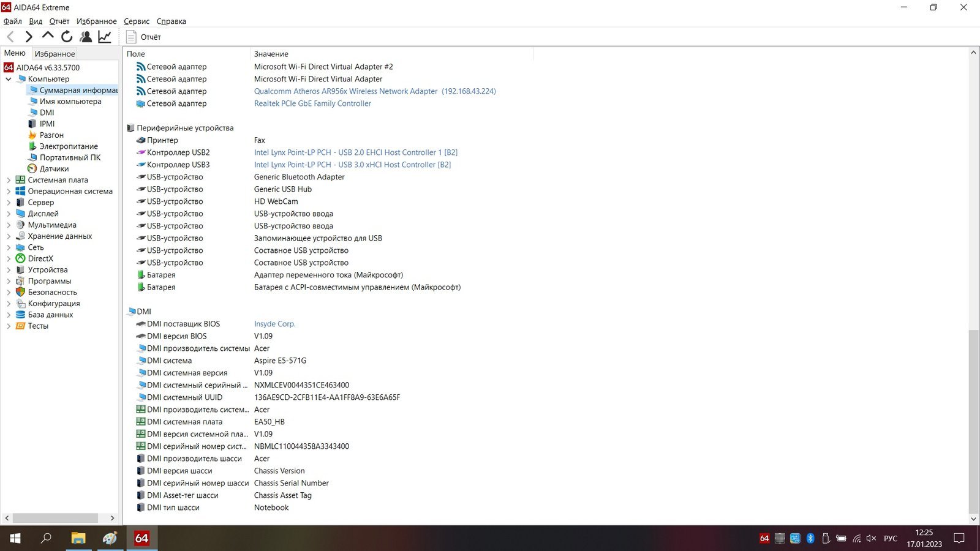Expand the Системная плата node
The image size is (980, 551).
[9, 180]
